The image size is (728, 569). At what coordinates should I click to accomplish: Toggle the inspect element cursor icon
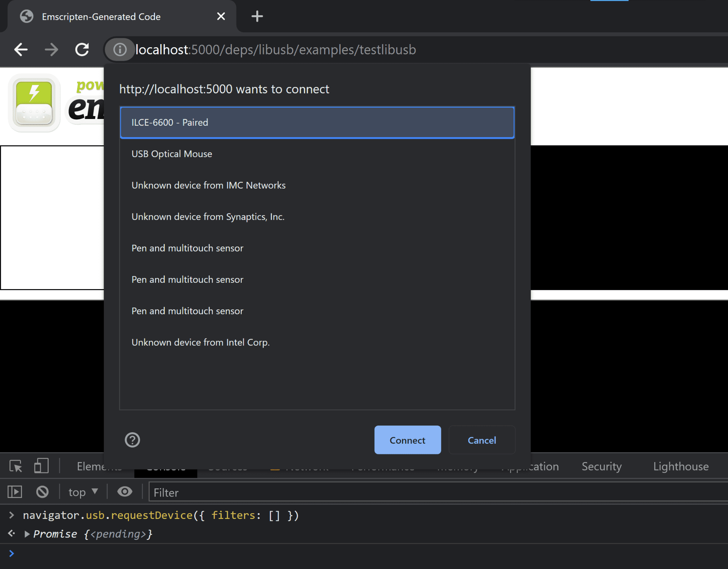[17, 466]
